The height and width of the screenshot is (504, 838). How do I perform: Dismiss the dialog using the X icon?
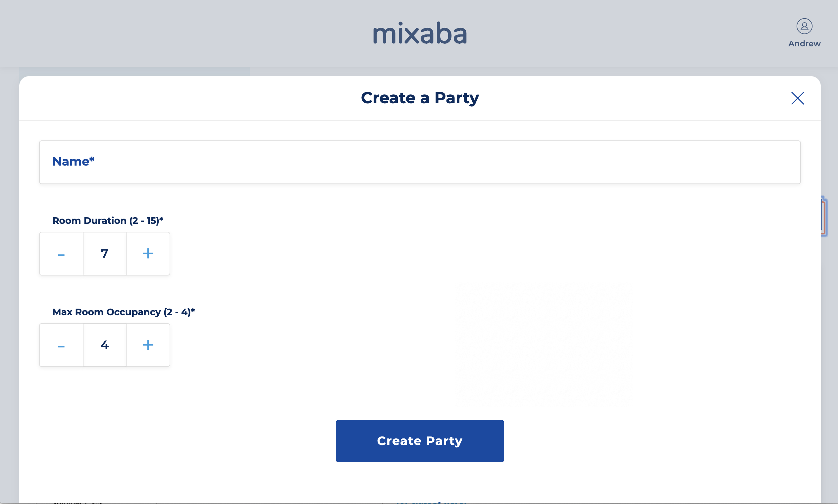click(x=798, y=98)
